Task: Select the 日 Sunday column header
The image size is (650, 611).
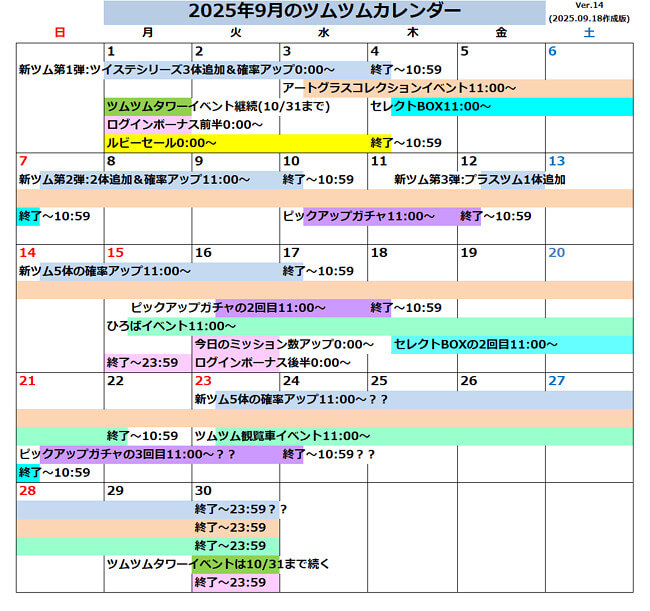Action: (x=60, y=33)
